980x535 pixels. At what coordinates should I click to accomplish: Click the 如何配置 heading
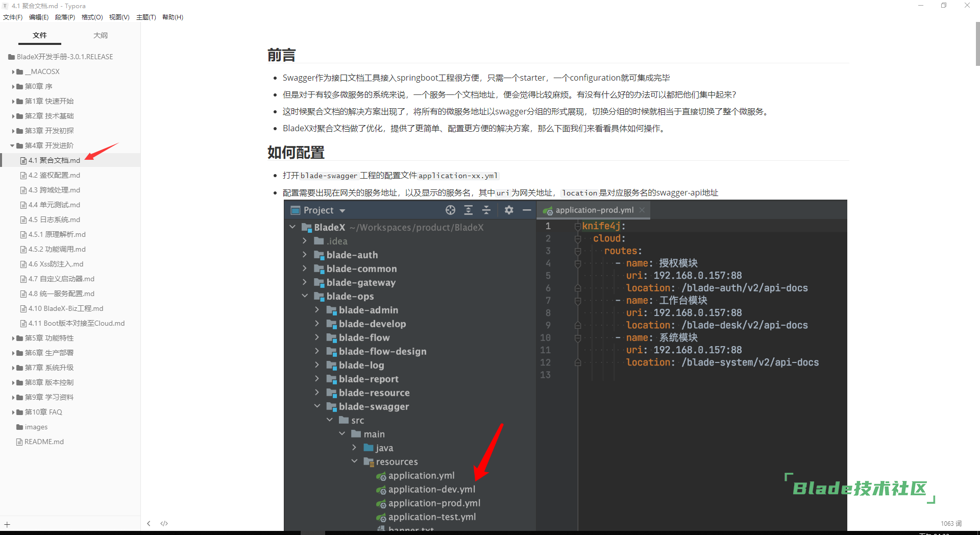(x=296, y=152)
